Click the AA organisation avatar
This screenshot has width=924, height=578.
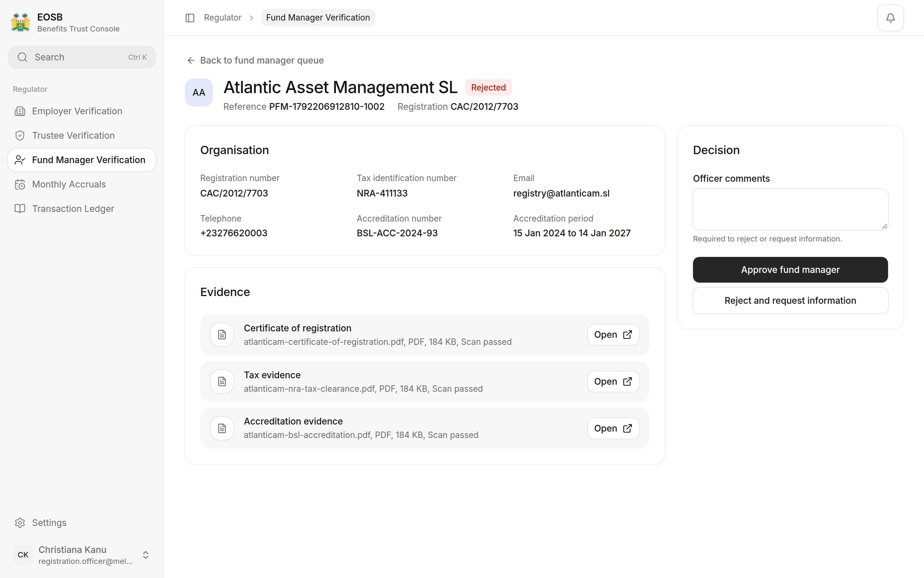(x=199, y=92)
